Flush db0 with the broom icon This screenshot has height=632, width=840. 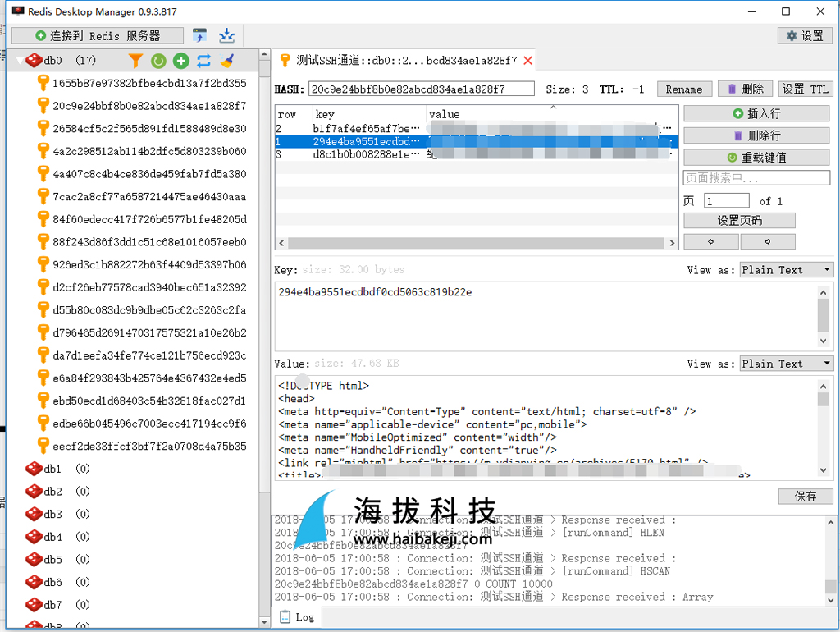[227, 61]
